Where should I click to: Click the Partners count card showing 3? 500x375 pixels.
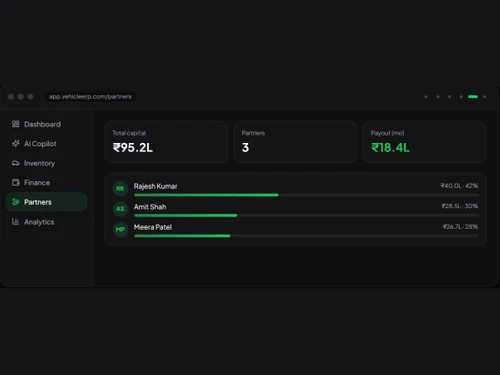tap(295, 142)
